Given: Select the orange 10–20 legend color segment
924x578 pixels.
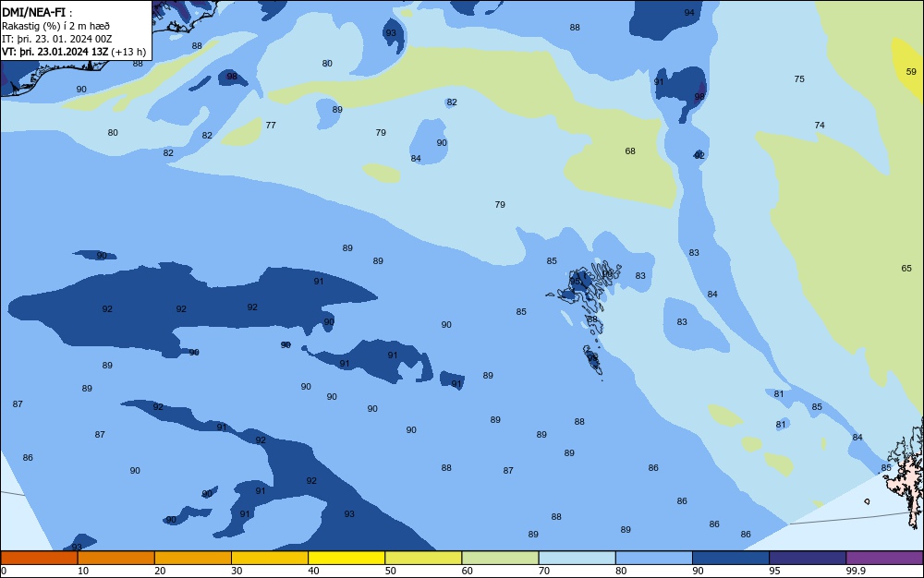Looking at the screenshot, I should pyautogui.click(x=116, y=558).
